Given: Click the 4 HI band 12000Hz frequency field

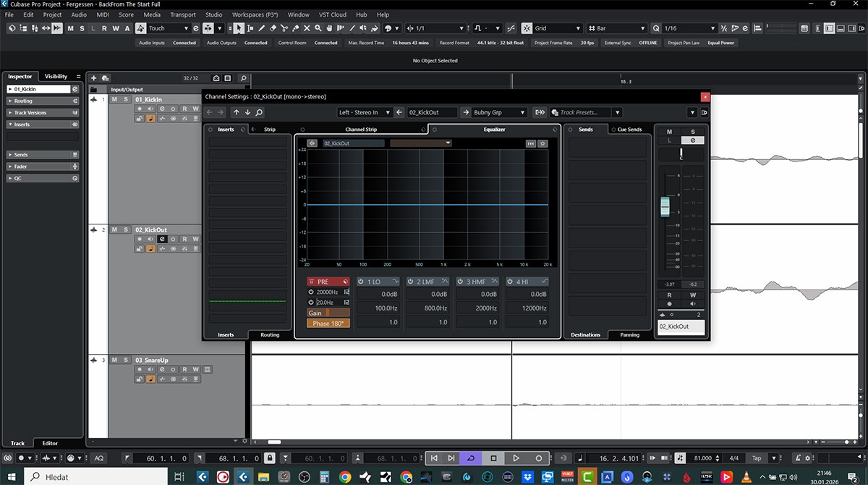Looking at the screenshot, I should (527, 308).
